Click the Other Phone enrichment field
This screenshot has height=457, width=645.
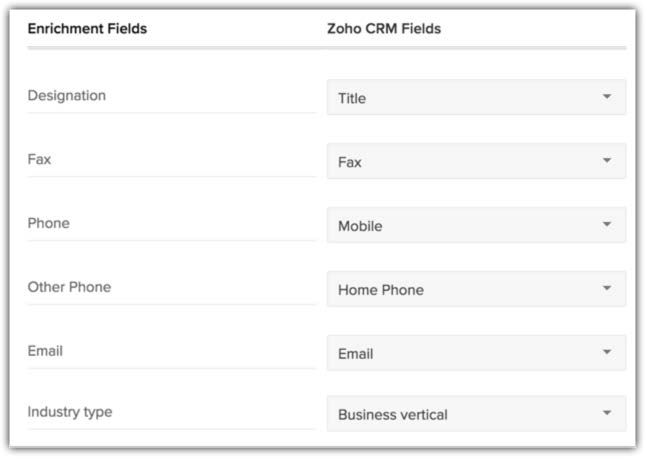coord(69,287)
